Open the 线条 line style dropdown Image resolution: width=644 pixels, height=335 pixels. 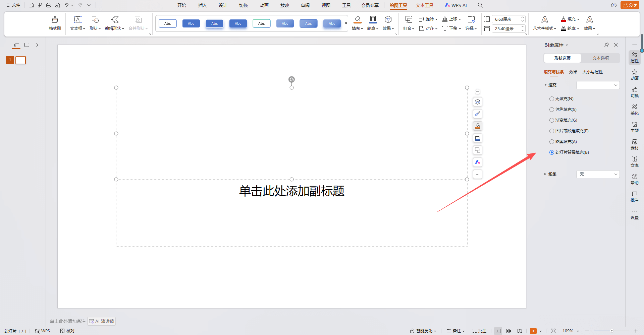(598, 174)
